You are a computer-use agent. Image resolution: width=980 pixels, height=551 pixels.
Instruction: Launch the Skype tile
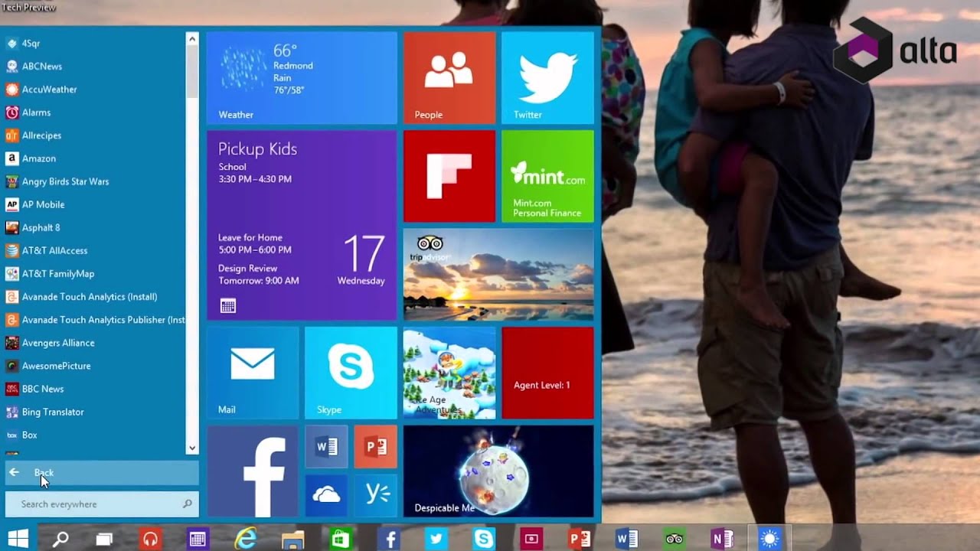351,373
